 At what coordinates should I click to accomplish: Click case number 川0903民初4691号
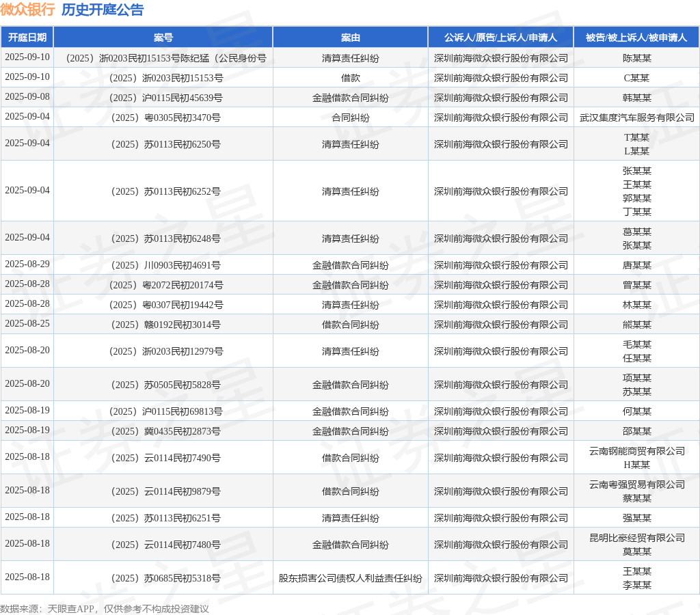click(166, 265)
